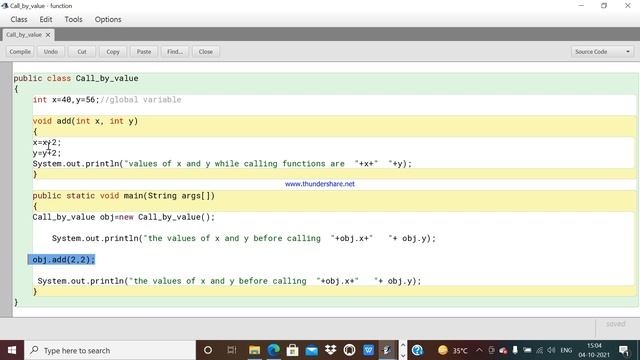640x360 pixels.
Task: Open Dropbox from taskbar
Action: (330, 350)
